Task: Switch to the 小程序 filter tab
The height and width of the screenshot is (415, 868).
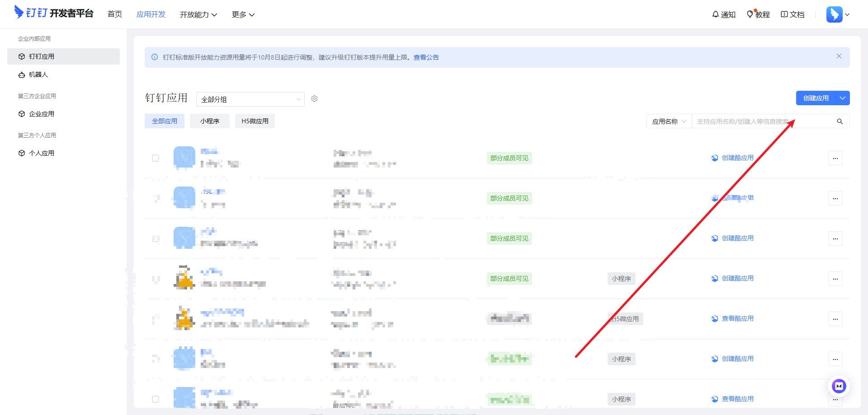Action: pos(210,121)
